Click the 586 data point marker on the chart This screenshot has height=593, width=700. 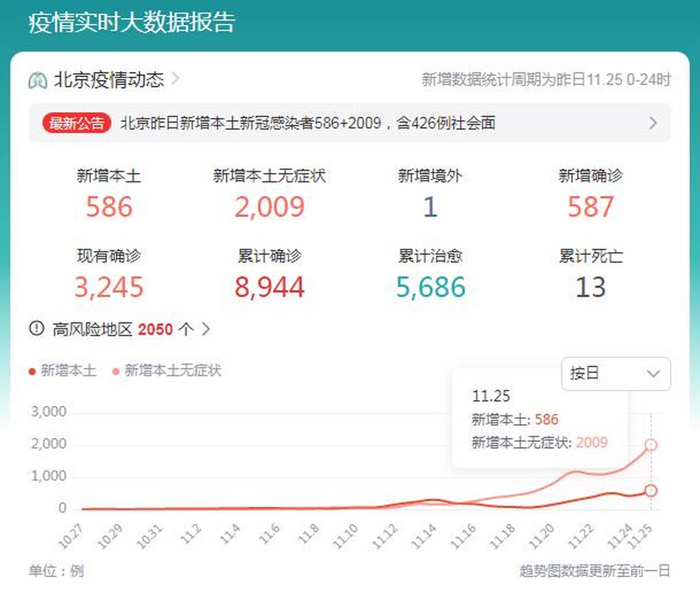pos(651,491)
